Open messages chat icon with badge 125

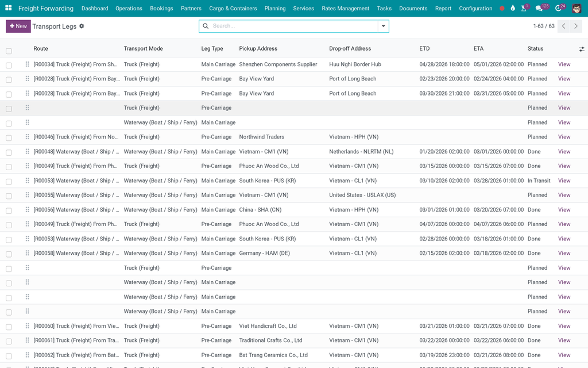(541, 8)
